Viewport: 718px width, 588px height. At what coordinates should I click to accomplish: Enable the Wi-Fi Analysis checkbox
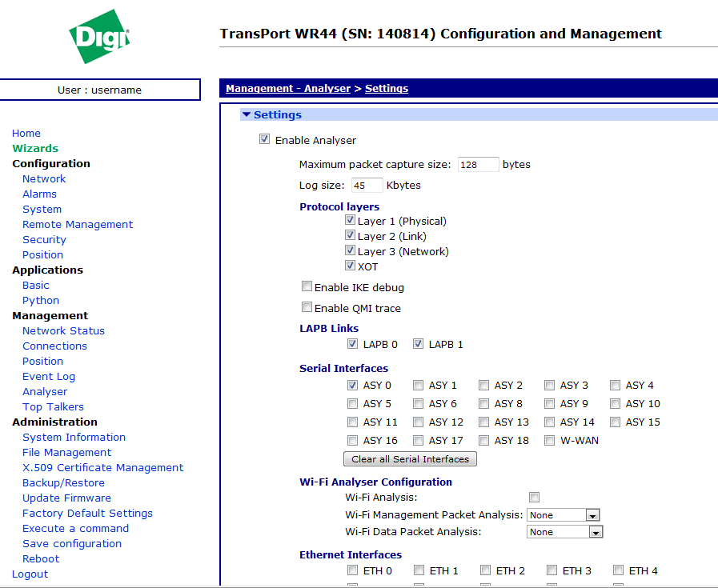coord(535,498)
